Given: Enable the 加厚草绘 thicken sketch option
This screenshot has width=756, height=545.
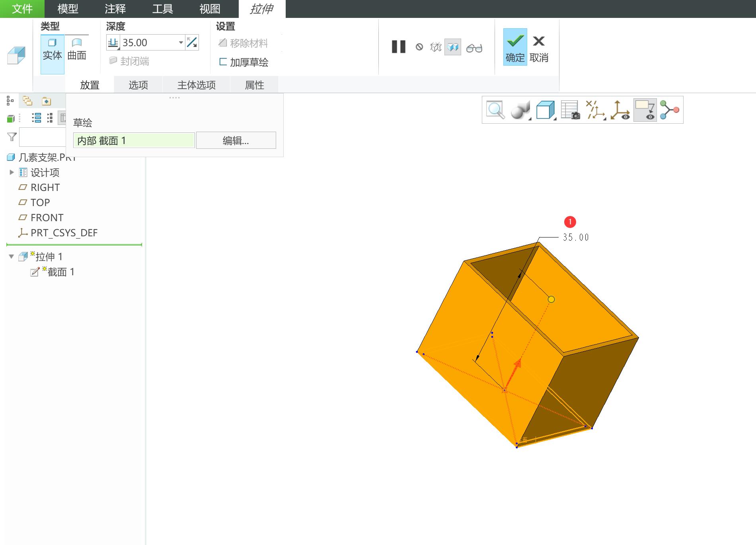Looking at the screenshot, I should (x=244, y=62).
